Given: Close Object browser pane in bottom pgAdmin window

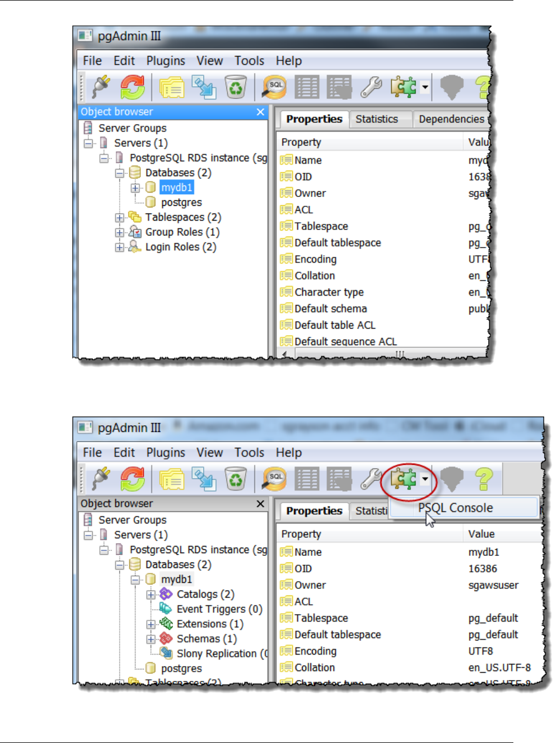Looking at the screenshot, I should click(x=260, y=504).
